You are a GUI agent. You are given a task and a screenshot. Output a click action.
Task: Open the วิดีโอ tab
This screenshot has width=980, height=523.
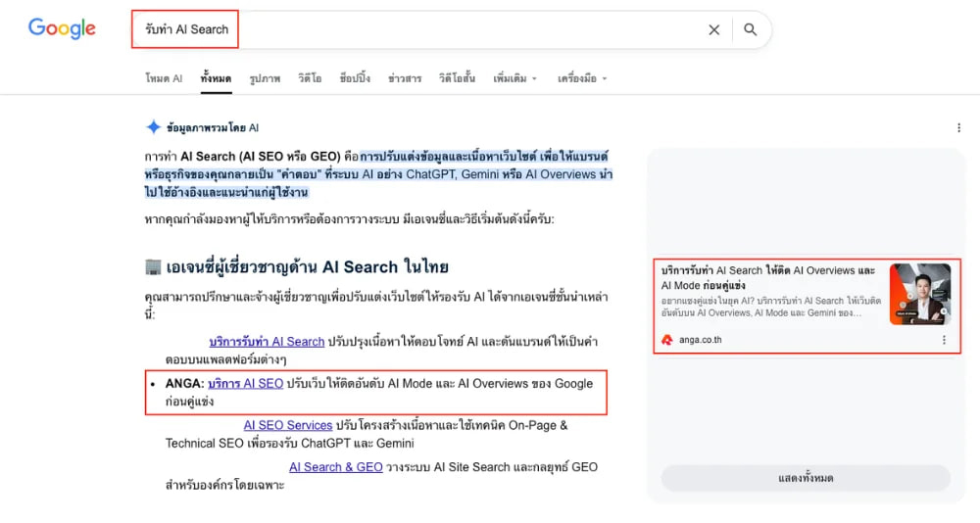(310, 78)
